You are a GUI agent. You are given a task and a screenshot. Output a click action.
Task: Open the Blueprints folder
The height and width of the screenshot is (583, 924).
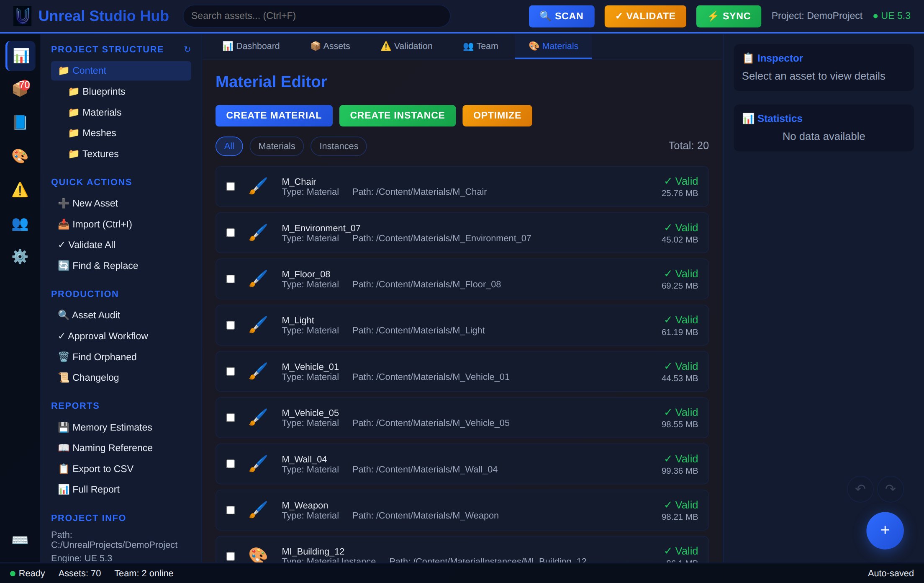click(126, 91)
